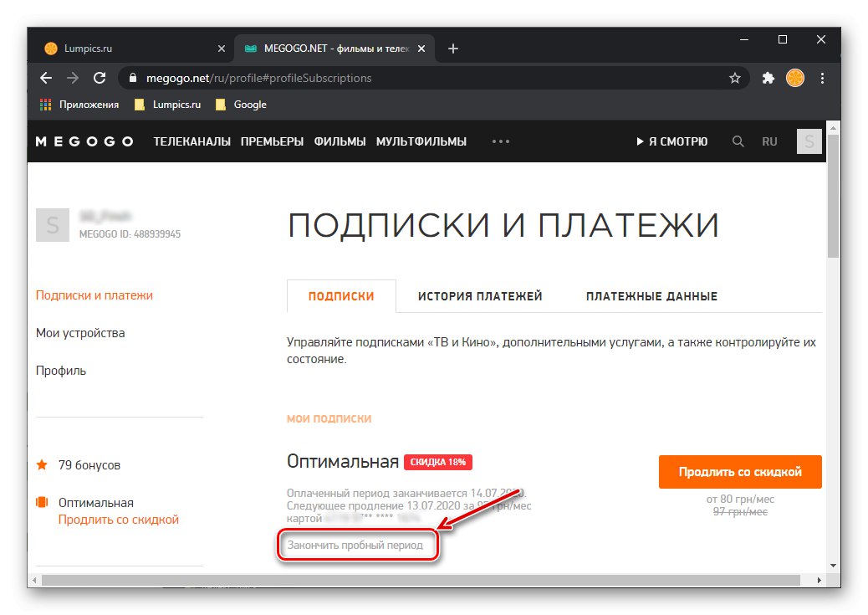Open the extensions puzzle icon
868x615 pixels.
tap(768, 78)
